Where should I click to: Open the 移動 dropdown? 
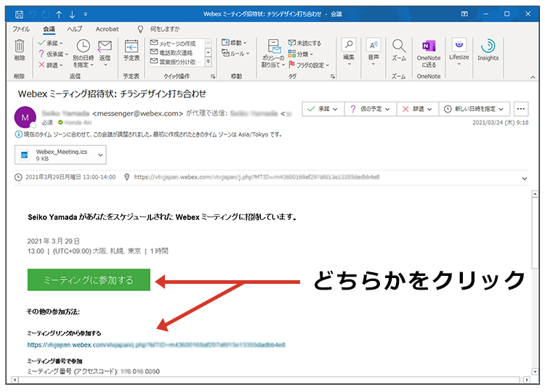[234, 42]
